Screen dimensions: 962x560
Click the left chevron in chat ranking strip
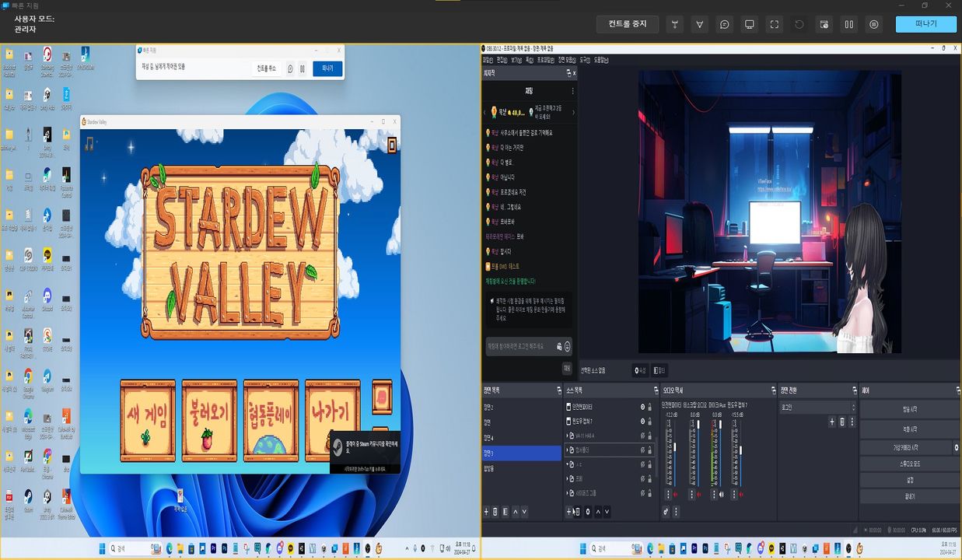[x=485, y=113]
